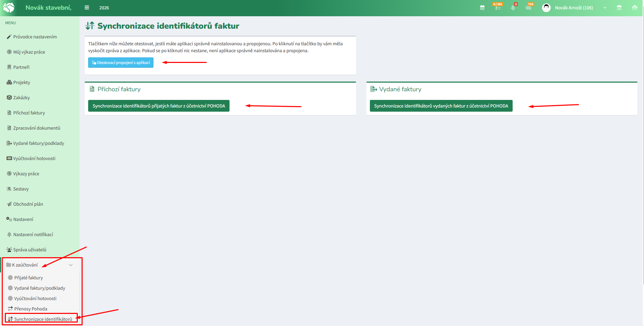Click the notification bell with badge 2
Screen dimensions: 644x326
point(513,8)
